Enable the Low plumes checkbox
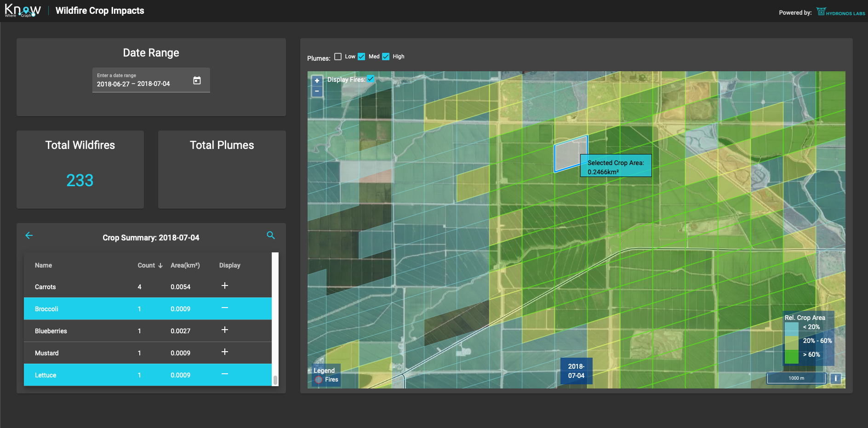Viewport: 868px width, 428px height. (338, 57)
